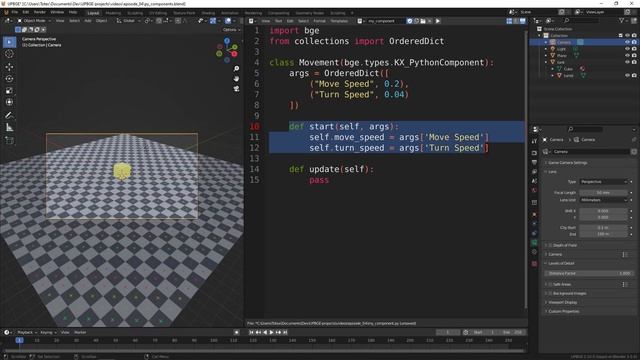This screenshot has width=640, height=360.
Task: Open Tool properties tab
Action: tap(534, 141)
